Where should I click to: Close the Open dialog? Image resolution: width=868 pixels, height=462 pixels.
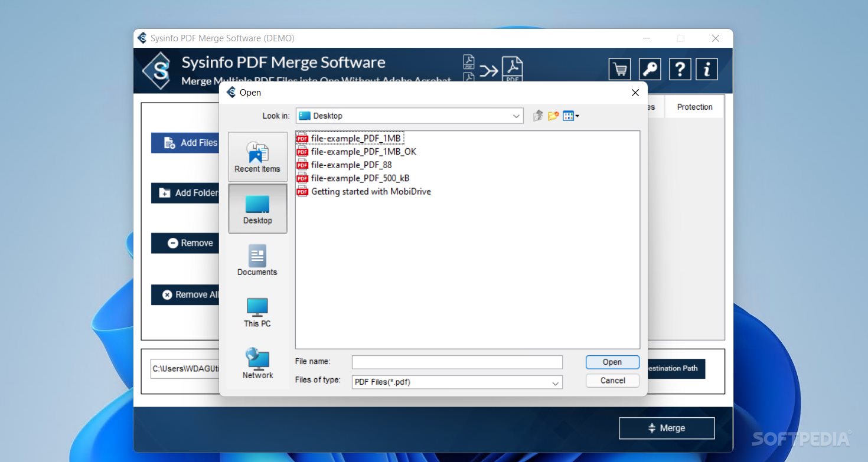tap(635, 93)
